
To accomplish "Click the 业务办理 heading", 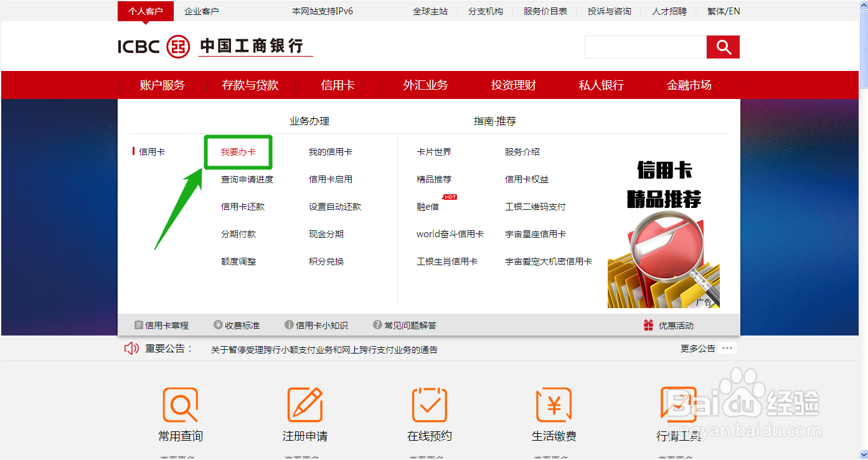I will (x=309, y=121).
